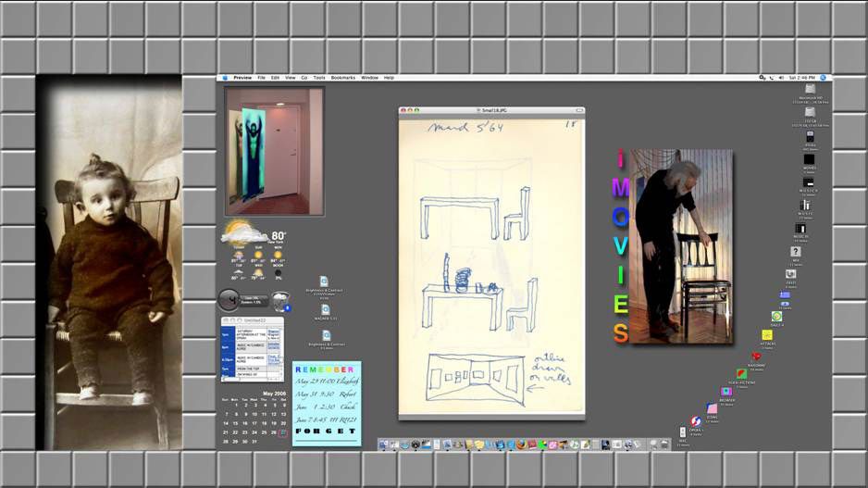Click the menu bar clock showing 2:46 PM
Image resolution: width=868 pixels, height=488 pixels.
801,78
